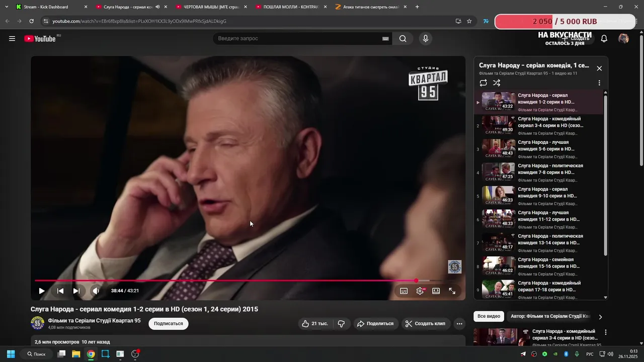The height and width of the screenshot is (362, 644).
Task: Open the playlist title Слуга Народу link
Action: [x=534, y=65]
